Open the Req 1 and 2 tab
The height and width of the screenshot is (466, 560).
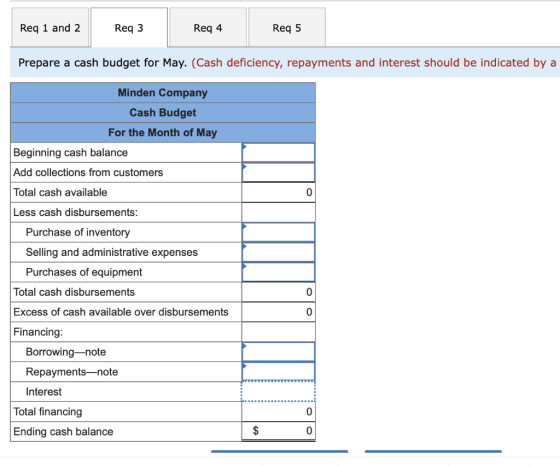[x=50, y=27]
